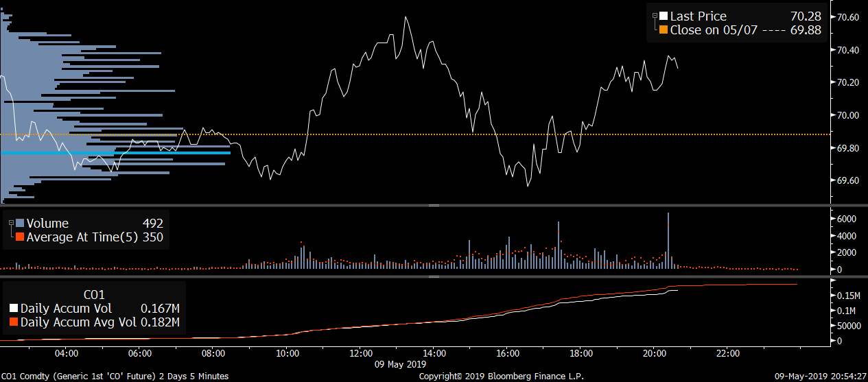The height and width of the screenshot is (382, 868).
Task: Click the 50000 accumulated volume axis label
Action: [848, 326]
